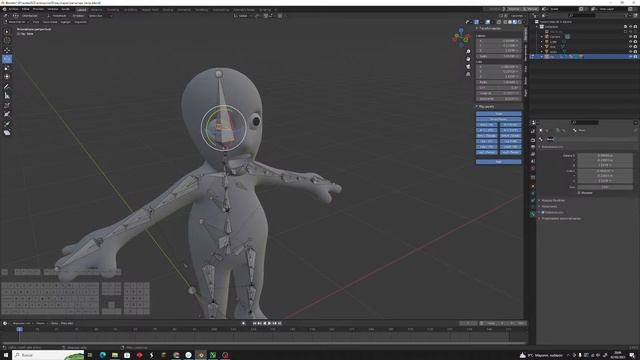Play the animation forward
This screenshot has height=360, width=640.
[x=269, y=323]
